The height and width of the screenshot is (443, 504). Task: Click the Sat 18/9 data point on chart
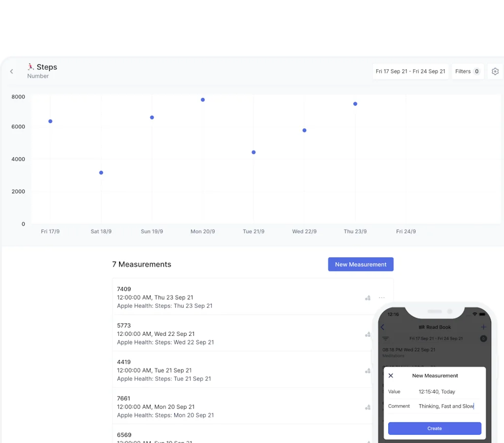coord(101,173)
